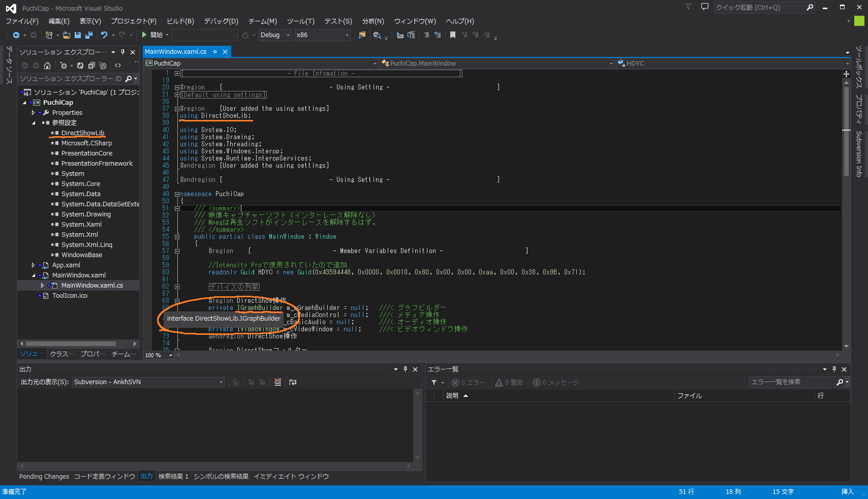Open the PuchiCap project navigation dropdown
868x499 pixels.
pos(261,64)
